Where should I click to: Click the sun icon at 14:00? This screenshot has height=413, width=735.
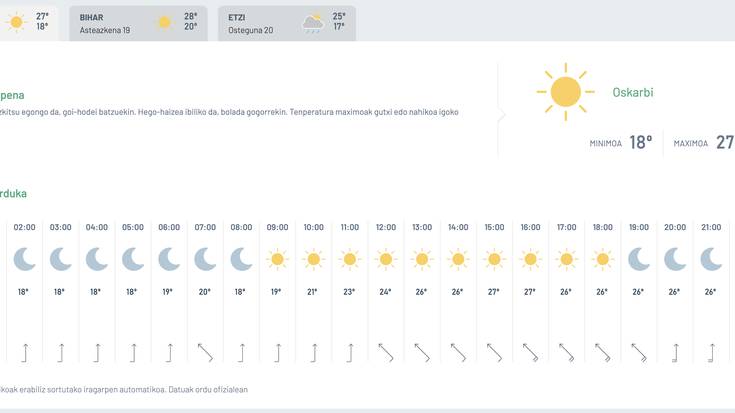point(458,259)
